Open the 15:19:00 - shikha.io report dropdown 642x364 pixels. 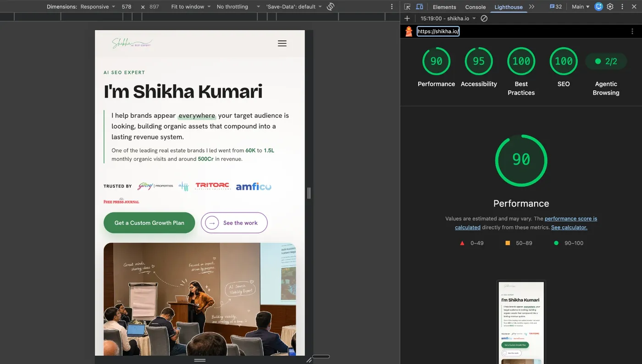click(x=448, y=18)
